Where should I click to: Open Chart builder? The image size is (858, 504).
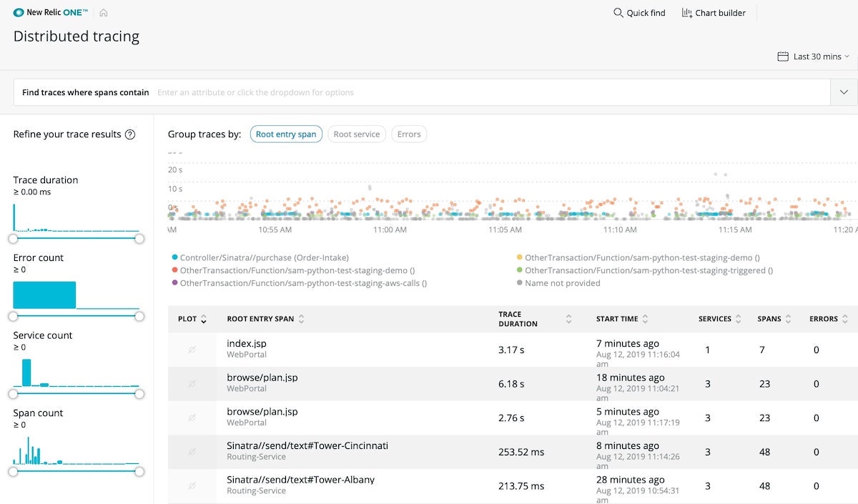click(x=714, y=13)
